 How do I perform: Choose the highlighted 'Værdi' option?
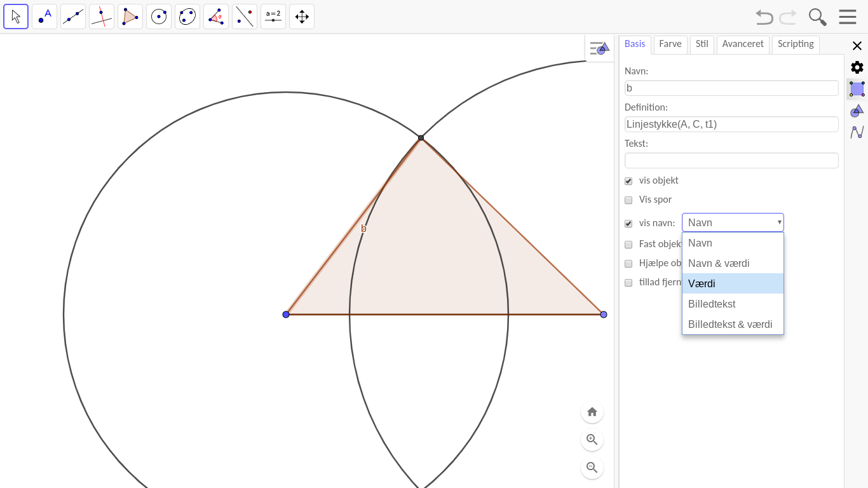(733, 283)
